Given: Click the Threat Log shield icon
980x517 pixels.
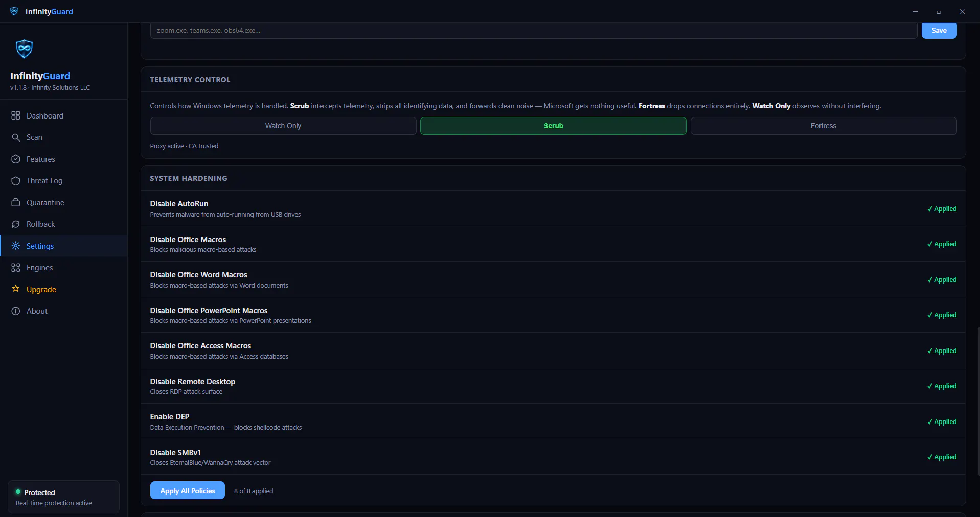Looking at the screenshot, I should pyautogui.click(x=16, y=181).
